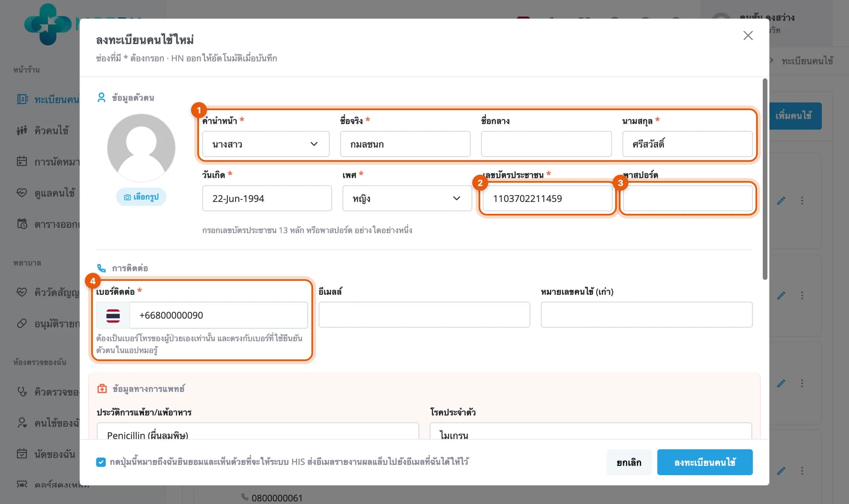
Task: Click the โรคประจำตัว field showing ไมเกรน
Action: coord(591,432)
